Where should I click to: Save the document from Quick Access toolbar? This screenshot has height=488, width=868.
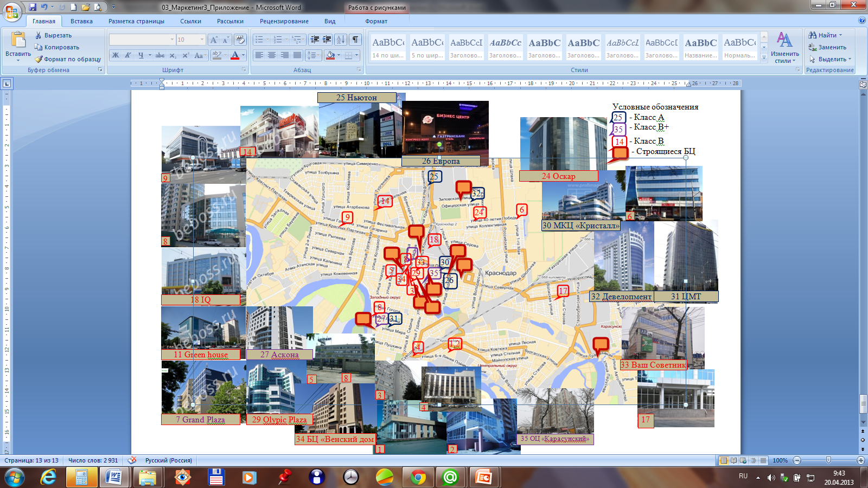[33, 7]
